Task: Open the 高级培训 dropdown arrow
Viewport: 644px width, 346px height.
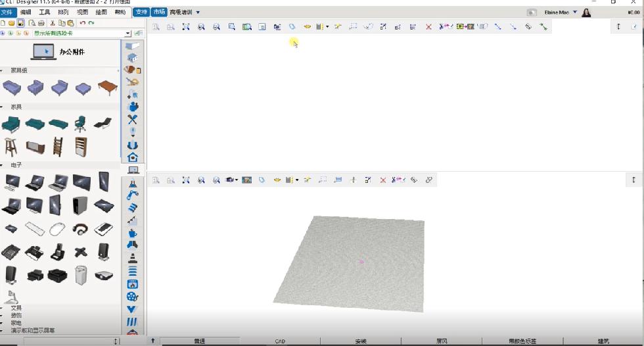Action: point(198,12)
